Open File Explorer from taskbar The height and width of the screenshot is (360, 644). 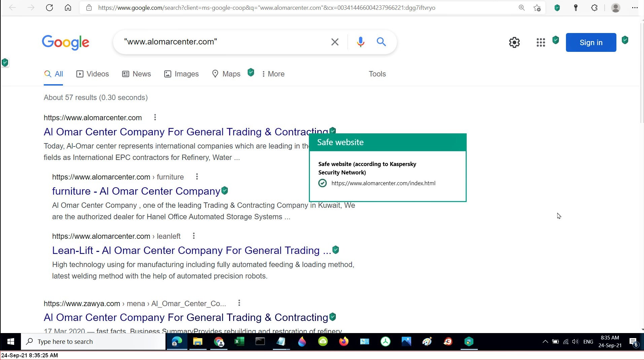(x=198, y=341)
